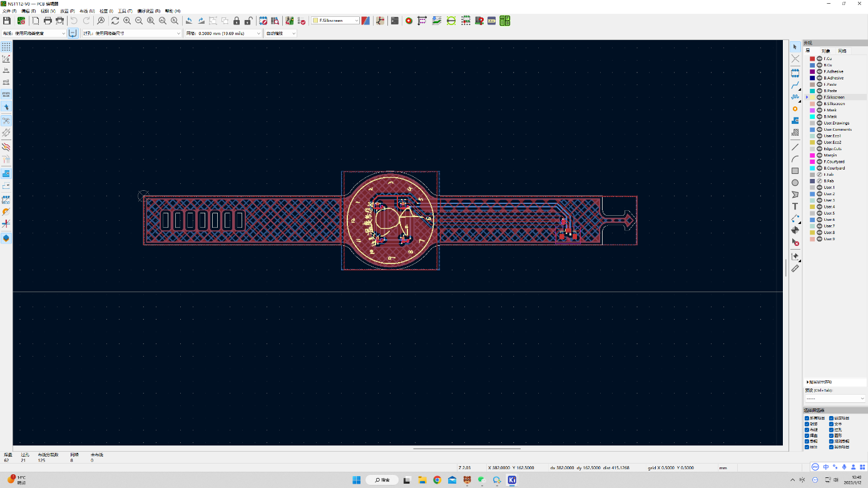Uncheck the 文本 selection filter checkbox
Screen dimensions: 868x488
tap(832, 424)
